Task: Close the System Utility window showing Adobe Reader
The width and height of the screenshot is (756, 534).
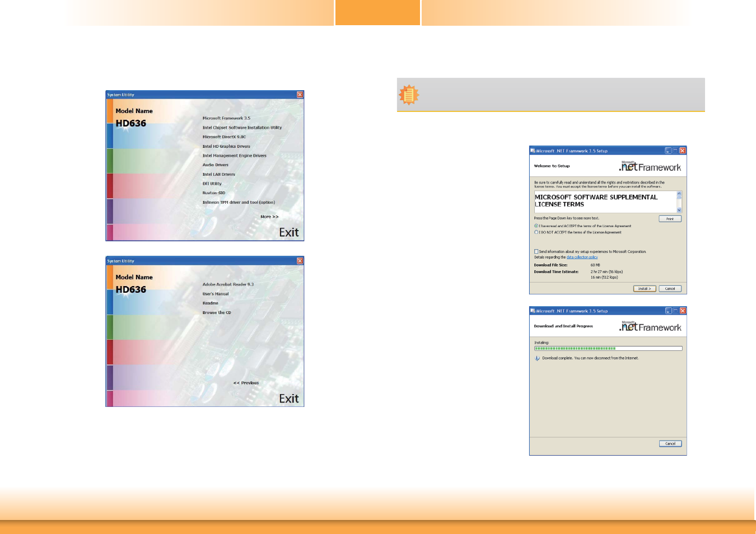Action: pos(300,261)
